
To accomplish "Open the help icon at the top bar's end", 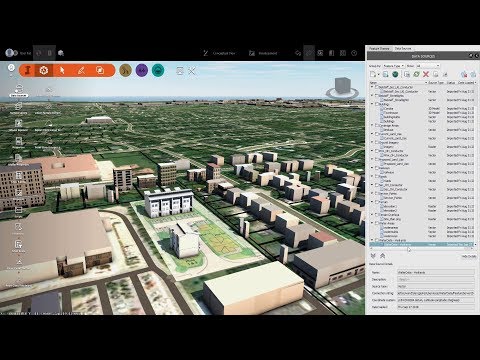I will (x=354, y=53).
